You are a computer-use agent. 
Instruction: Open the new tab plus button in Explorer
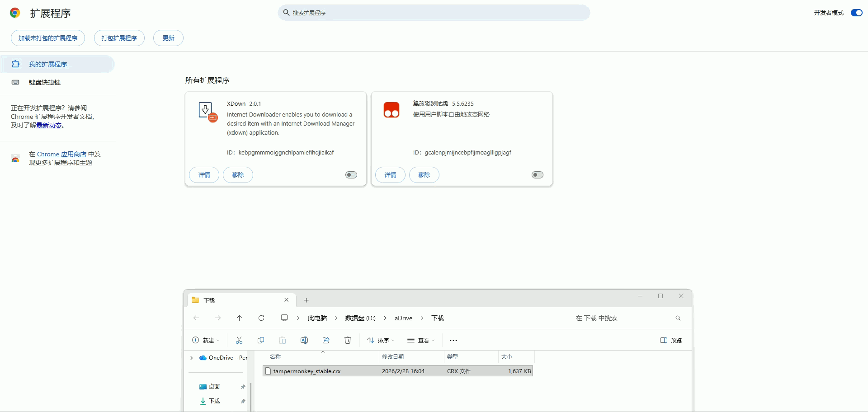tap(306, 300)
